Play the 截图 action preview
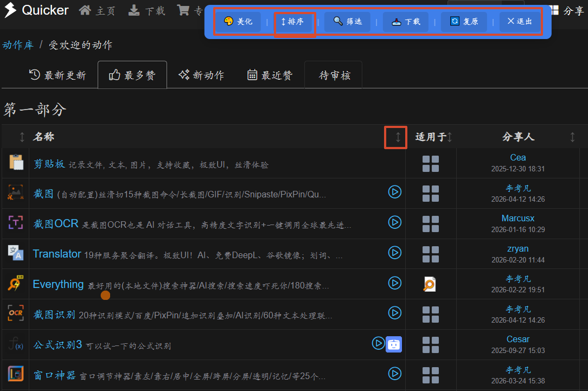Image resolution: width=588 pixels, height=391 pixels. [394, 192]
